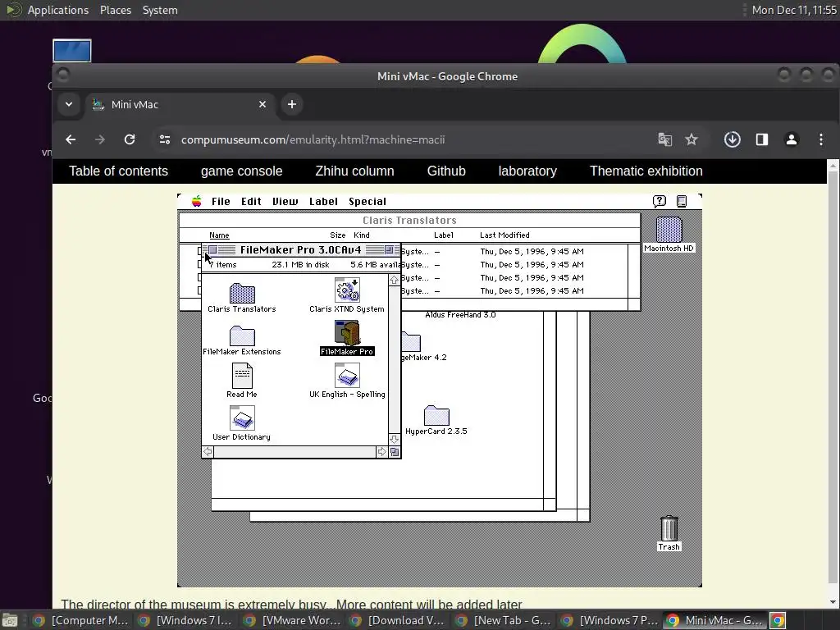Open the game console link

pos(242,171)
